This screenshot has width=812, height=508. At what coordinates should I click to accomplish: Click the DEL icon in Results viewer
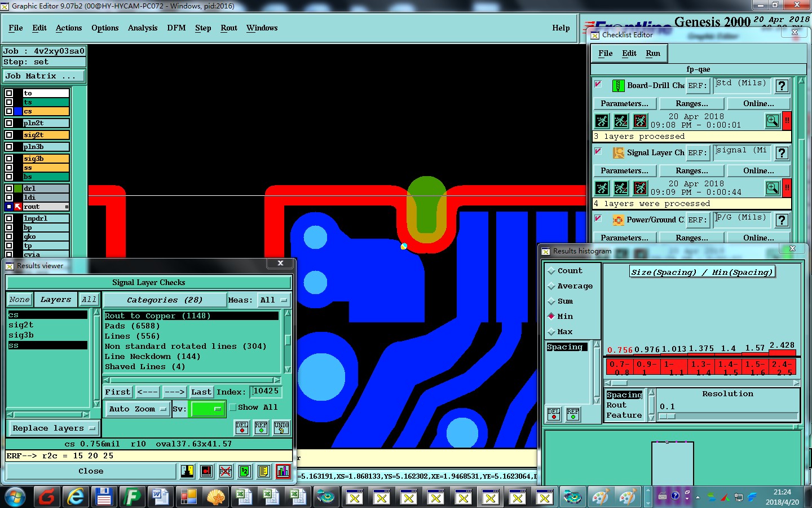[x=242, y=427]
